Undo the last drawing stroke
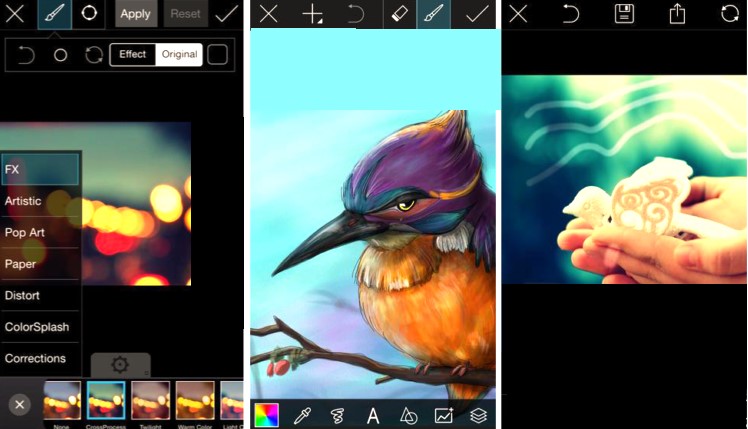 (x=356, y=14)
